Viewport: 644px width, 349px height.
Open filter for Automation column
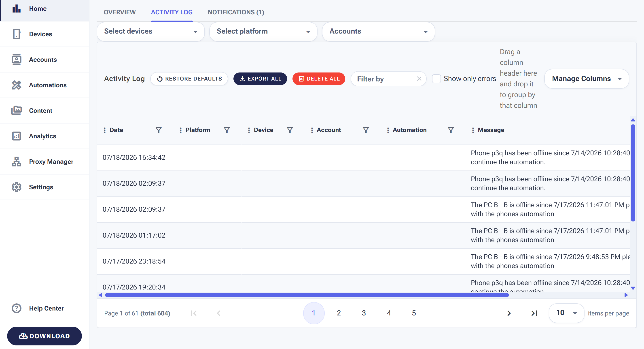(x=451, y=130)
